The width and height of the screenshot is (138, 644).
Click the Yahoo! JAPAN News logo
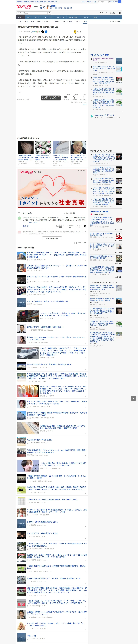click(27, 7)
